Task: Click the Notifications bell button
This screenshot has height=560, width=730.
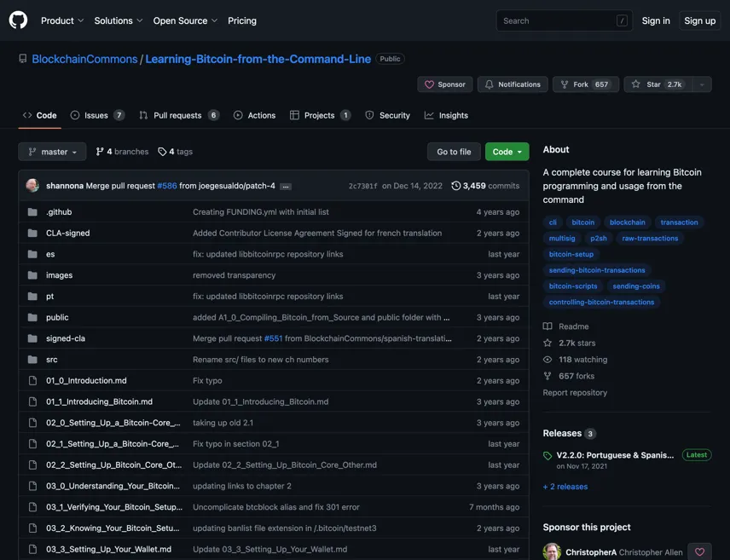Action: [513, 84]
